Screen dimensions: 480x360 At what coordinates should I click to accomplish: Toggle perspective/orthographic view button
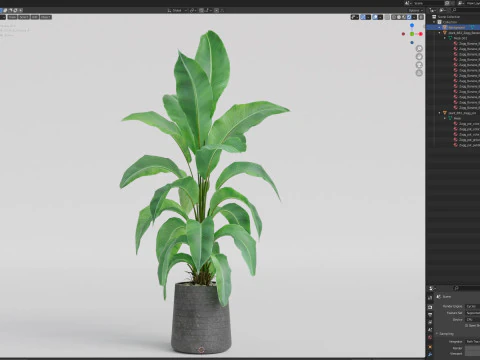pyautogui.click(x=419, y=73)
